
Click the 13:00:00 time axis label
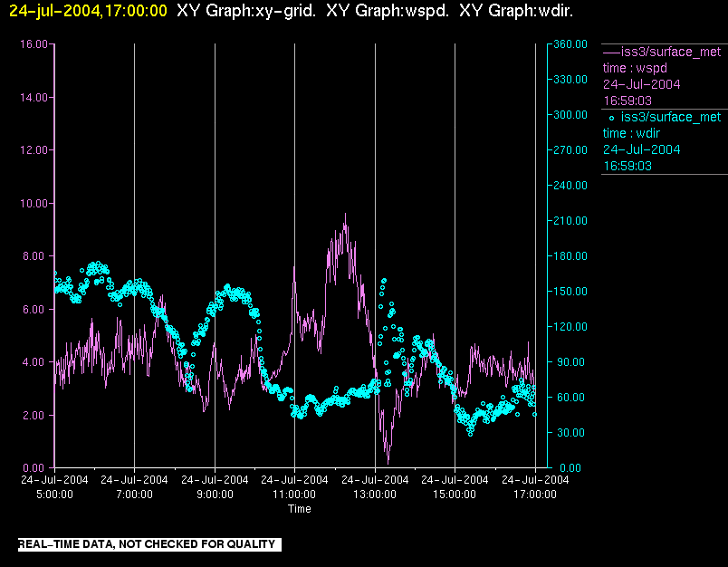coord(375,495)
